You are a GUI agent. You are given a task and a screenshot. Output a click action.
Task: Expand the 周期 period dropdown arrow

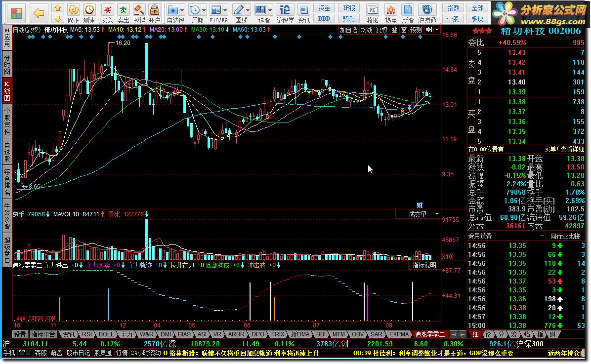point(204,10)
